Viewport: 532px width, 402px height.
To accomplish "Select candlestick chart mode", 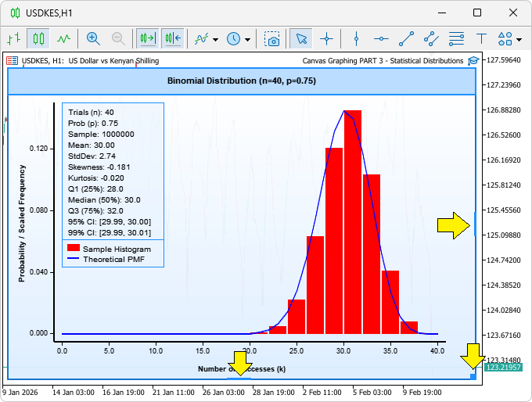I will [x=38, y=38].
